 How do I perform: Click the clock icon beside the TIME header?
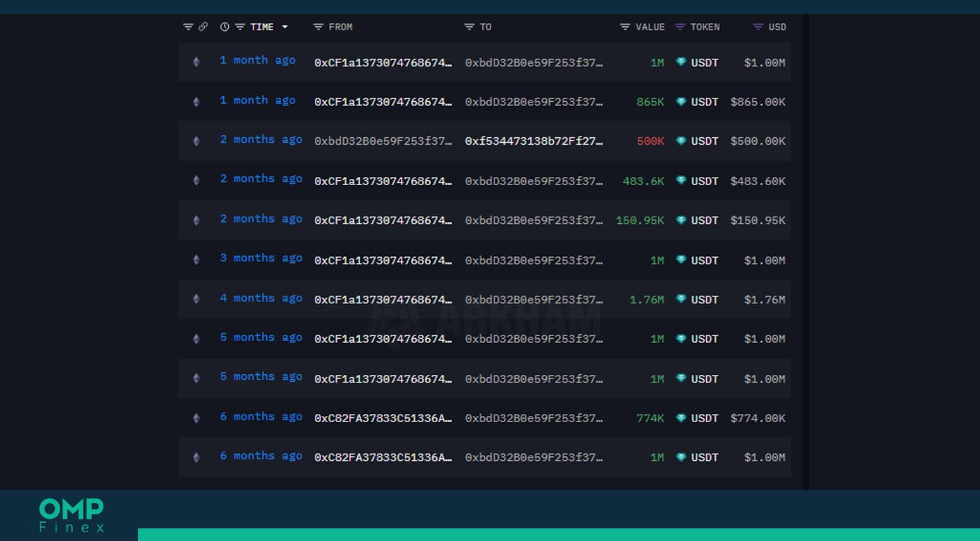tap(224, 27)
